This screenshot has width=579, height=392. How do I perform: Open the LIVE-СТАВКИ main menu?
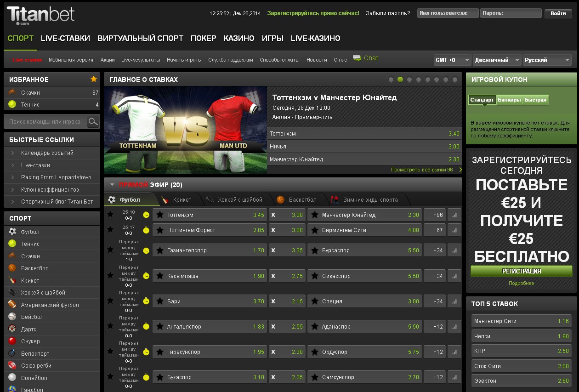point(65,38)
